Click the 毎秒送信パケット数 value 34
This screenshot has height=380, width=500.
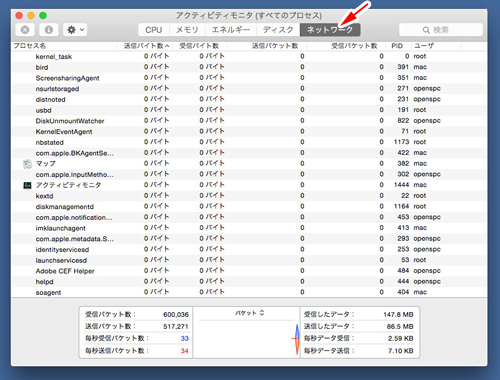(185, 351)
